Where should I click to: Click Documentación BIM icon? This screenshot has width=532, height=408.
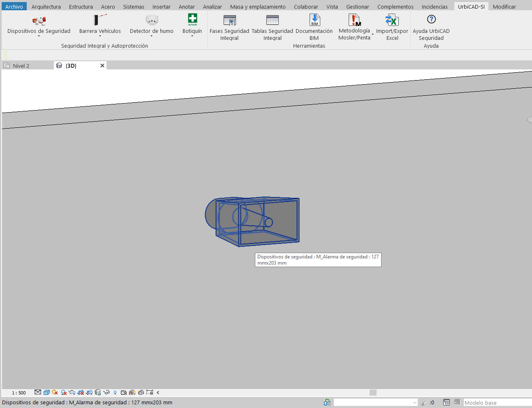pos(314,20)
